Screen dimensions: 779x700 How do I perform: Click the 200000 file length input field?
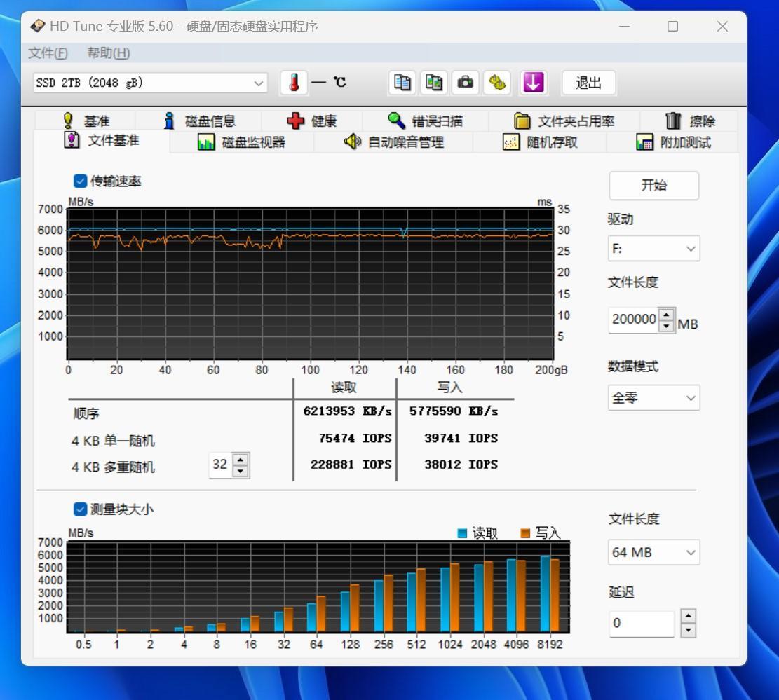[x=634, y=320]
